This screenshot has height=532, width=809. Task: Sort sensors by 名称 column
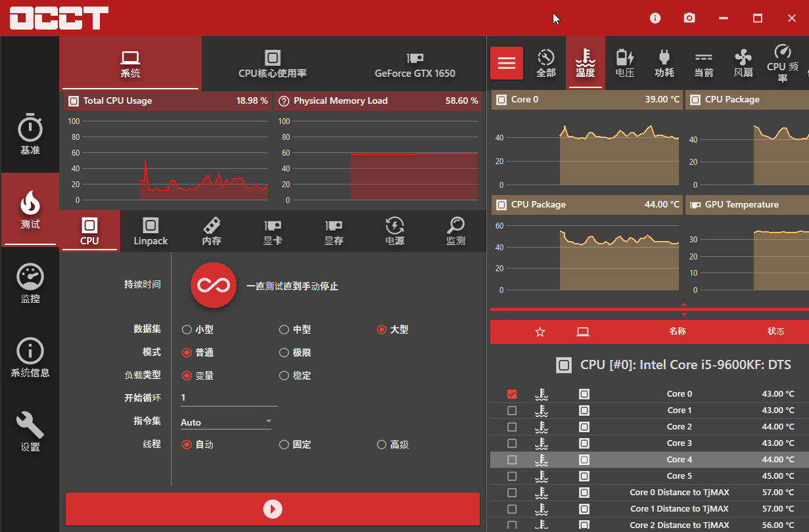click(678, 331)
